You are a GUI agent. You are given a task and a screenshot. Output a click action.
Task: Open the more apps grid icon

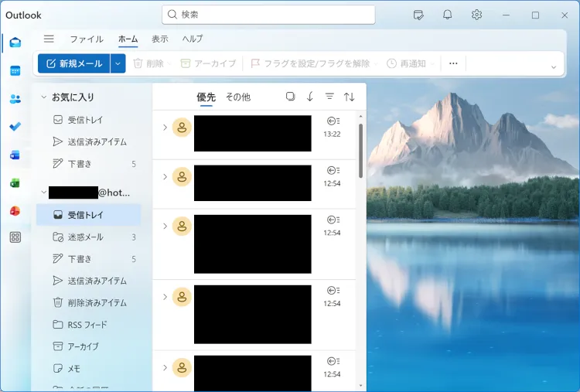[x=15, y=237]
